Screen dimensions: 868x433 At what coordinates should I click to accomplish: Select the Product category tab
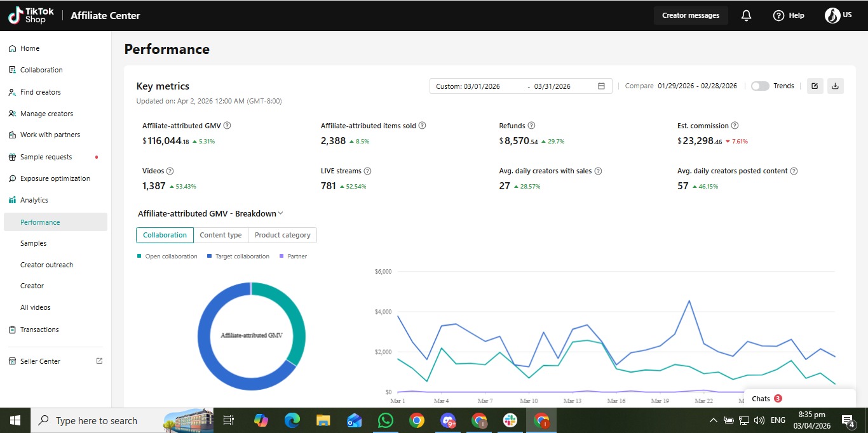pyautogui.click(x=282, y=235)
